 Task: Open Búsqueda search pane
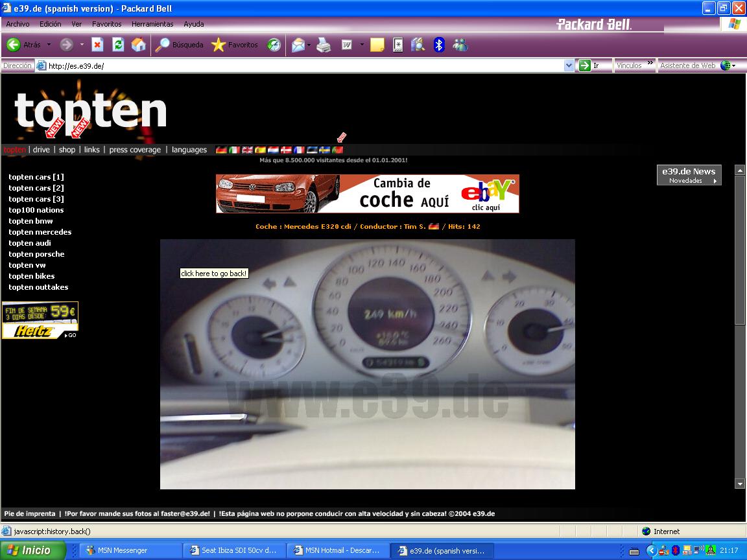coord(179,45)
